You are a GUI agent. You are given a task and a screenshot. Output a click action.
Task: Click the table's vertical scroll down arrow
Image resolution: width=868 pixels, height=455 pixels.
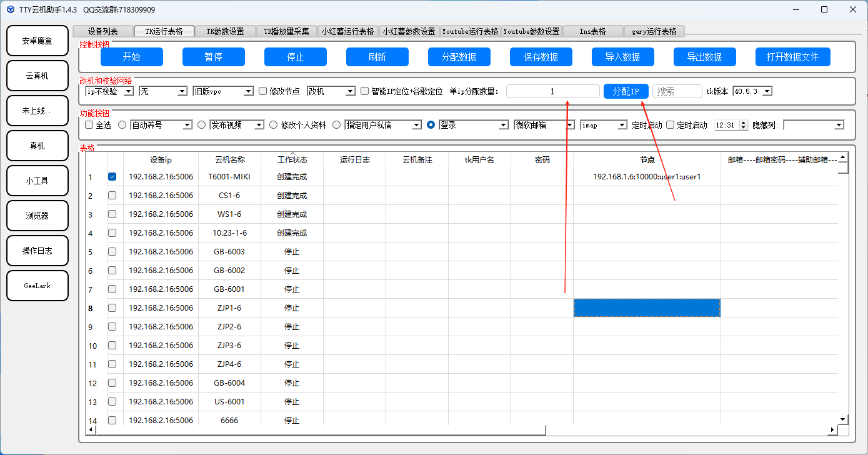coord(842,419)
